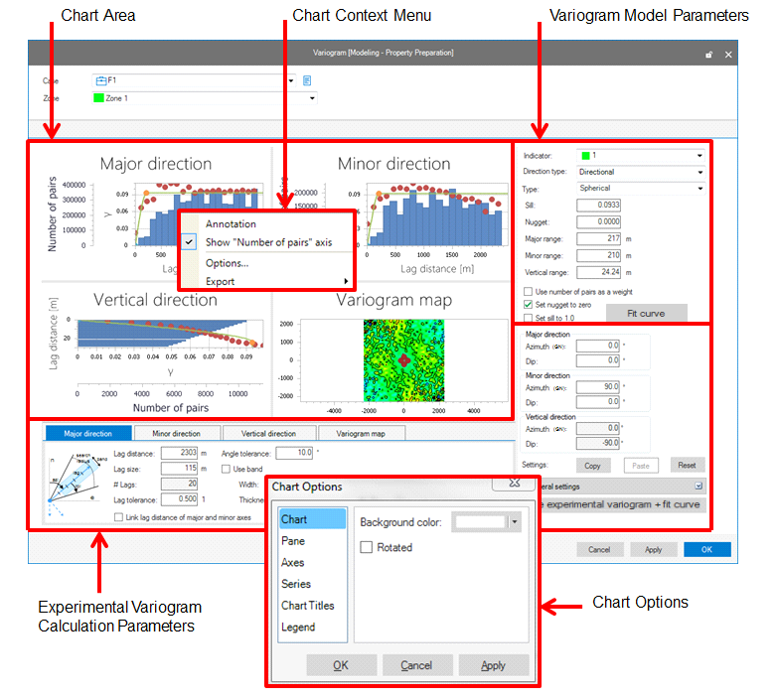Check the Rotated checkbox in Chart Options
778x700 pixels.
click(367, 547)
